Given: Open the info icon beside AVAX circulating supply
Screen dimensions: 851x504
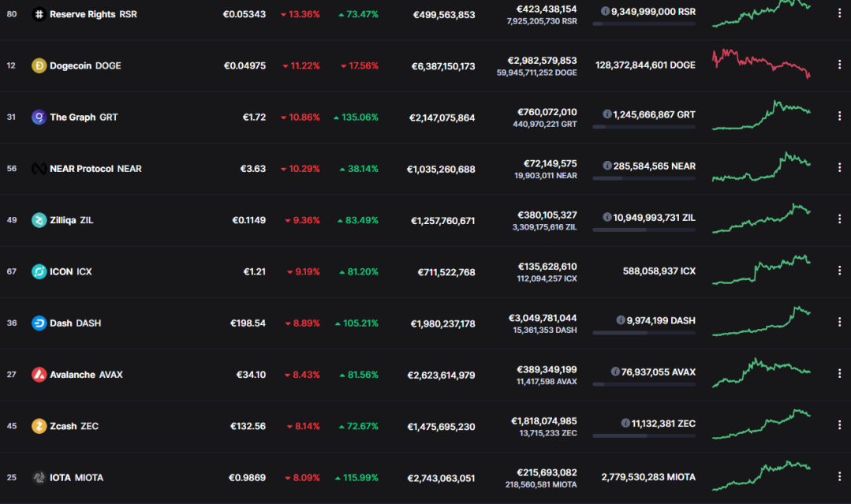Looking at the screenshot, I should [x=615, y=371].
